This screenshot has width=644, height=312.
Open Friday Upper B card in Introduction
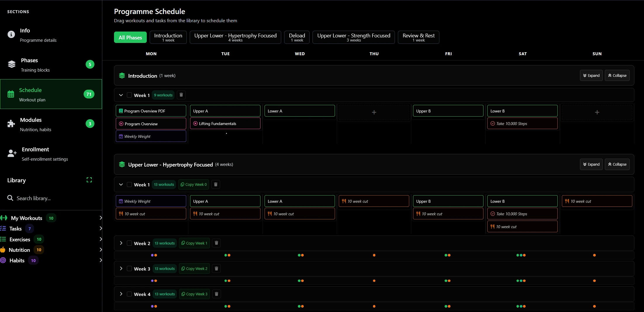click(x=448, y=111)
